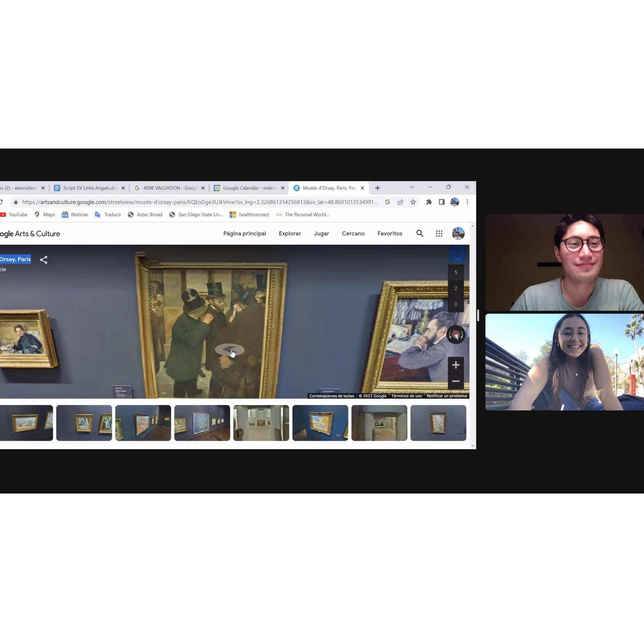
Task: Click the address bar URL
Action: tap(200, 202)
